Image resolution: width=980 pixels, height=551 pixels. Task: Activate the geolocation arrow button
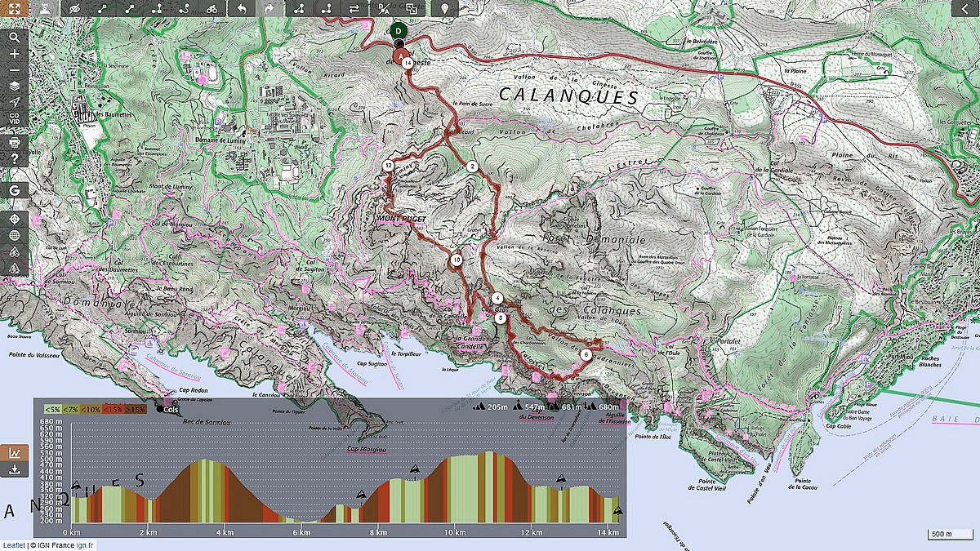15,102
